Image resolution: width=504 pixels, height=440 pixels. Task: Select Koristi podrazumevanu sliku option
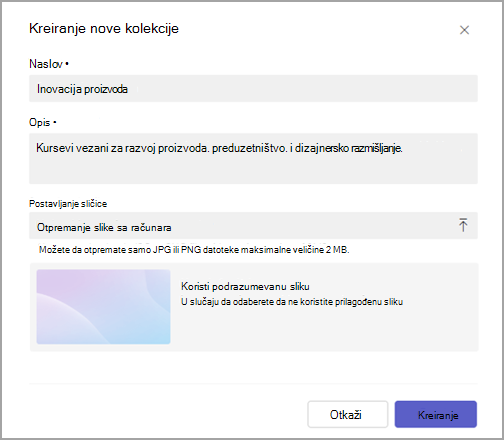(x=245, y=286)
